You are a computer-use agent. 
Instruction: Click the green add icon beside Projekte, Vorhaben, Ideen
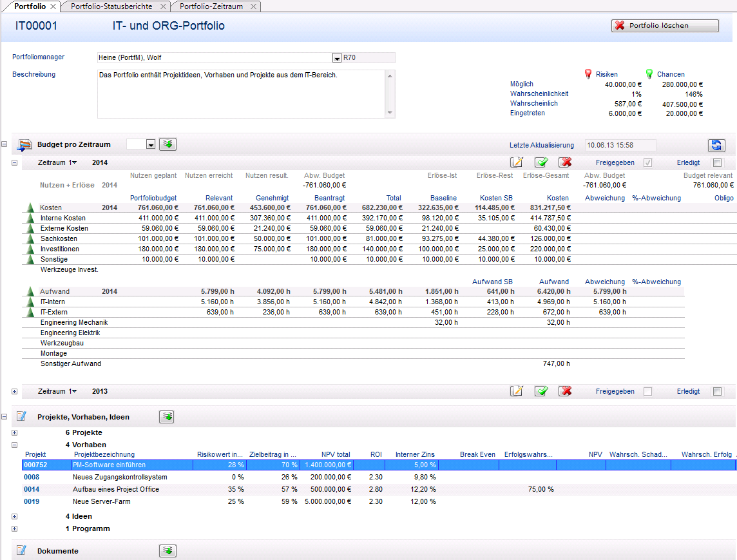[167, 417]
